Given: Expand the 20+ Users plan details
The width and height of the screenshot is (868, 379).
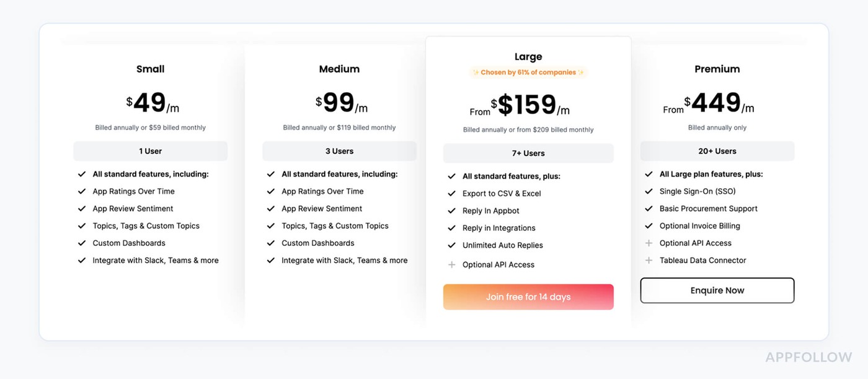Looking at the screenshot, I should click(x=717, y=150).
